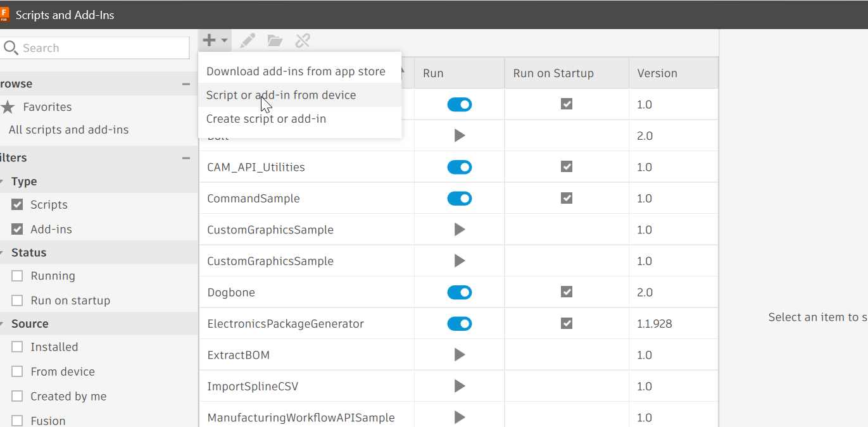Click the open folder icon in toolbar

point(275,41)
